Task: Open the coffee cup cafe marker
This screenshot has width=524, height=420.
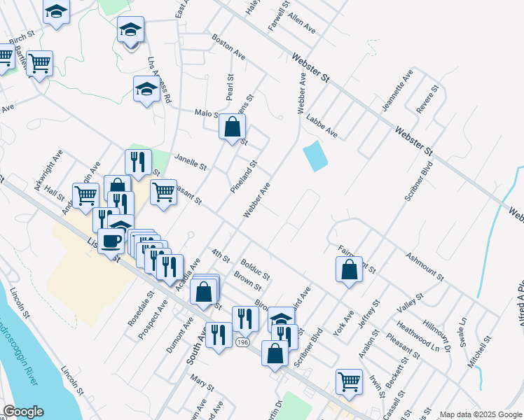Action: coord(111,243)
